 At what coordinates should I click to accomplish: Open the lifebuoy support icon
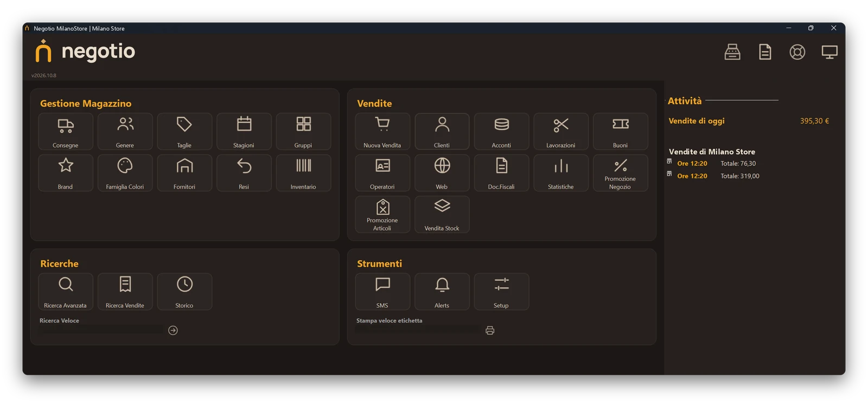click(x=797, y=52)
